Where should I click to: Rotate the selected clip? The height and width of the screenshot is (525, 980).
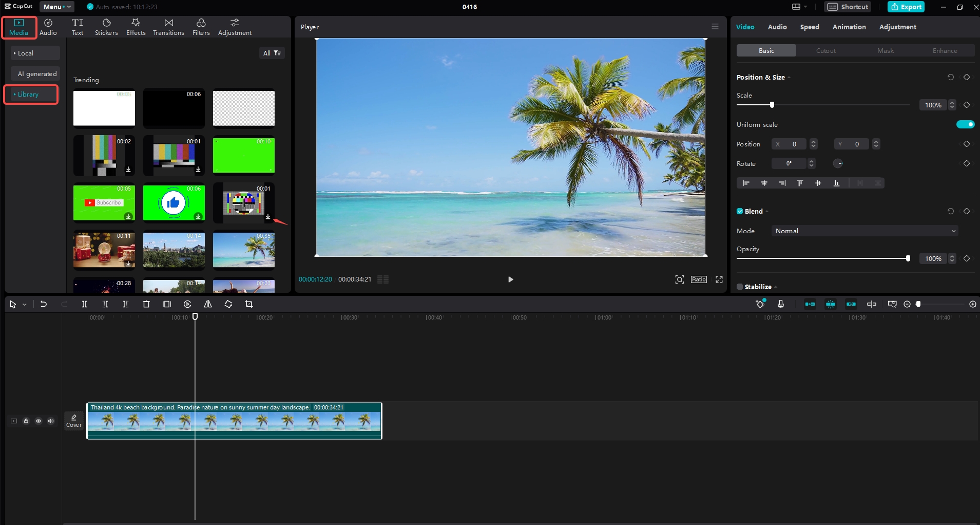[228, 304]
